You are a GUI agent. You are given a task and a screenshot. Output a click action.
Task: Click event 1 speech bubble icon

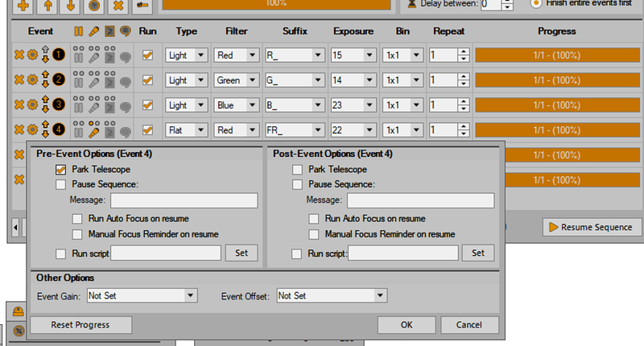click(x=126, y=57)
